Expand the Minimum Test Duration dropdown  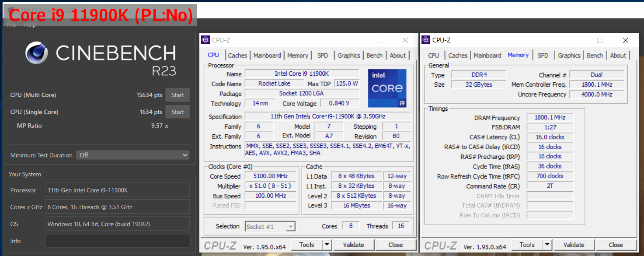[132, 155]
